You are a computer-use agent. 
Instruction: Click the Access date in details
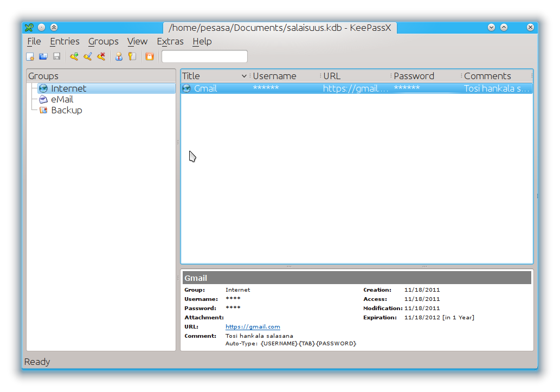[422, 299]
